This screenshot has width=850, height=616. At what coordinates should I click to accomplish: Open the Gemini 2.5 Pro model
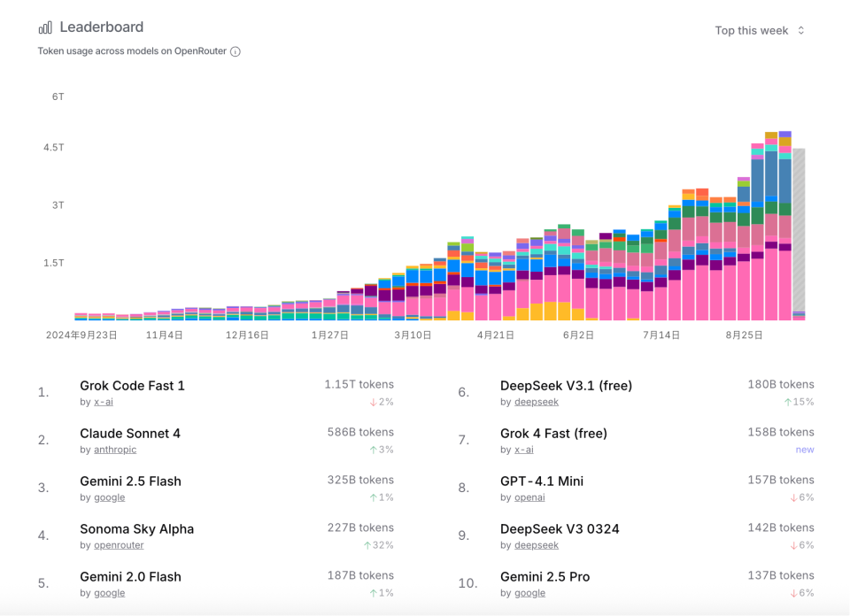(x=545, y=577)
